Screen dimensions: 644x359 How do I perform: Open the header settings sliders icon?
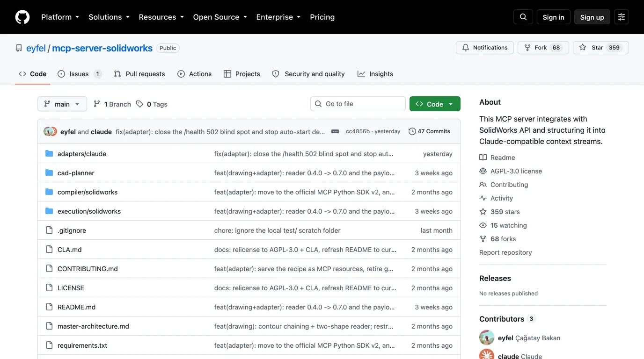click(x=622, y=17)
